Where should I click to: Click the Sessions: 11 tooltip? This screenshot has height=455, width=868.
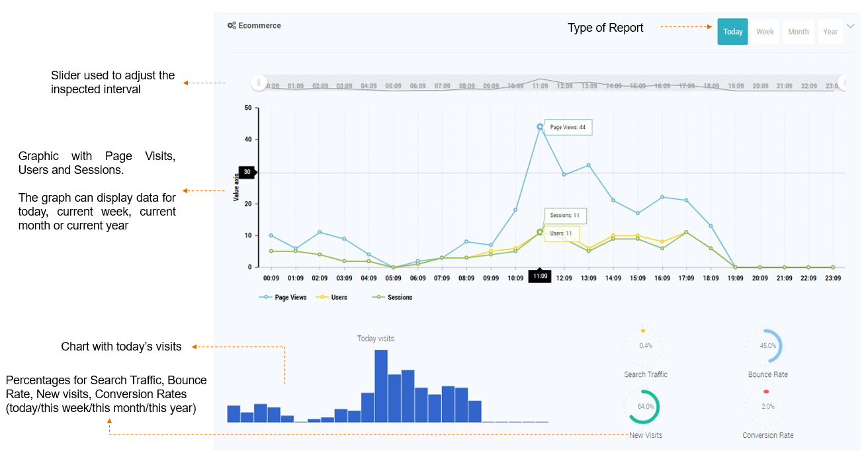pos(565,216)
